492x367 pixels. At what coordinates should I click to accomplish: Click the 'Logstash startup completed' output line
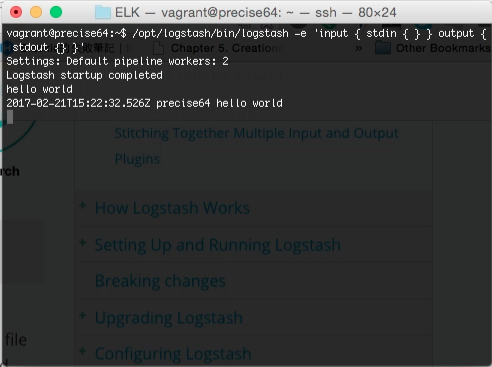tap(85, 75)
